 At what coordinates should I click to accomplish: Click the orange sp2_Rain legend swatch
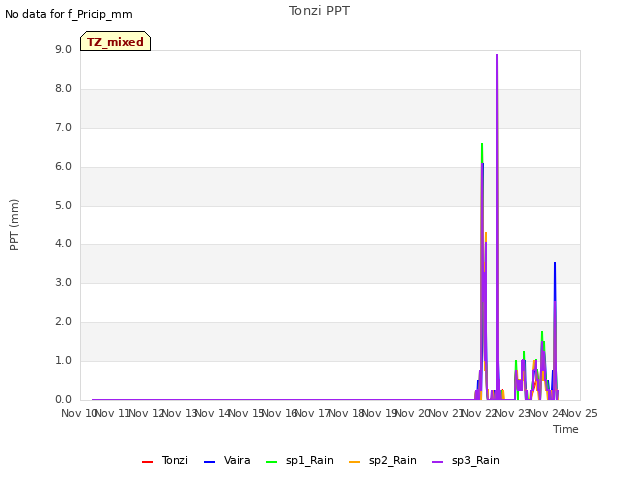tap(354, 462)
